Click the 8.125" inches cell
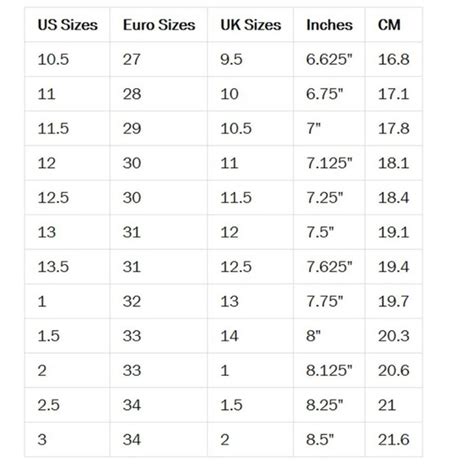 (329, 371)
